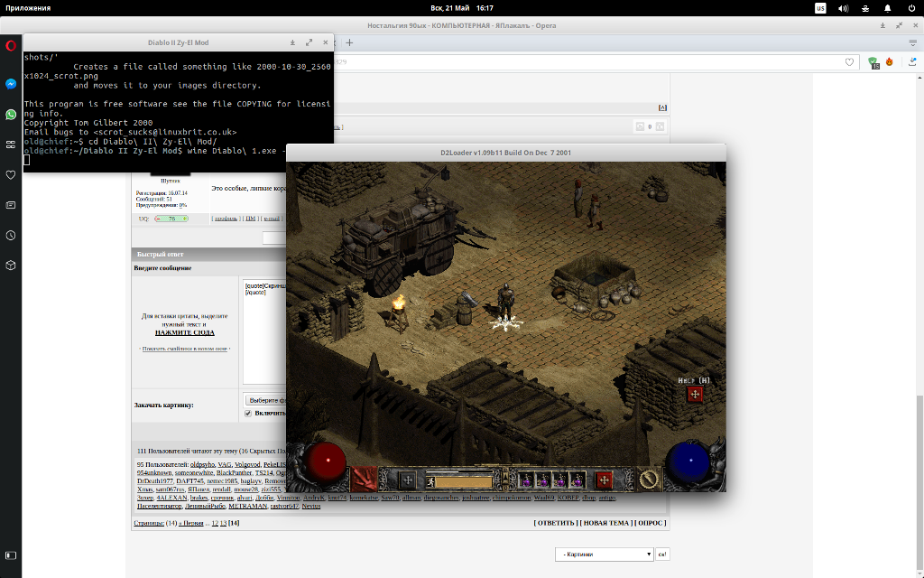Toggle the run/walk icon in Diablo
This screenshot has width=924, height=578.
pyautogui.click(x=430, y=482)
